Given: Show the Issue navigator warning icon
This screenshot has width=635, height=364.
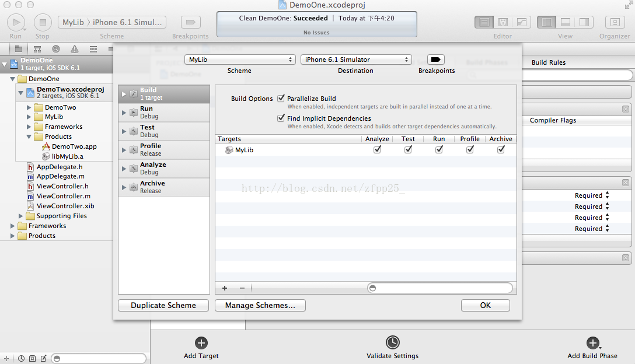Looking at the screenshot, I should pos(75,49).
